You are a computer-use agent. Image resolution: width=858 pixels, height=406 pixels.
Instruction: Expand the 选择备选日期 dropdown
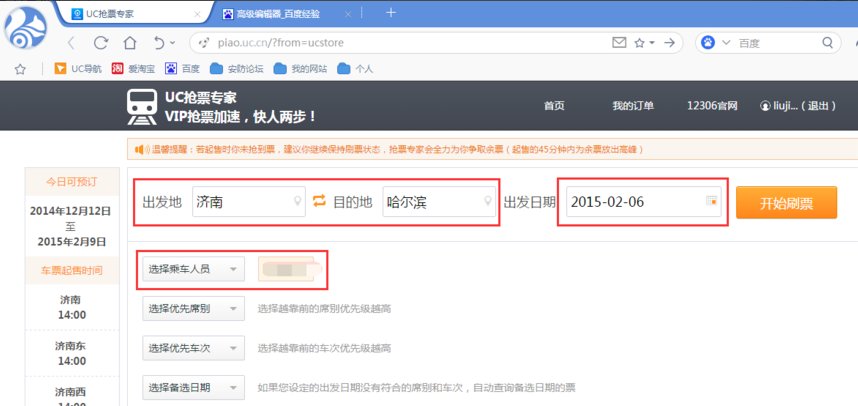[193, 387]
